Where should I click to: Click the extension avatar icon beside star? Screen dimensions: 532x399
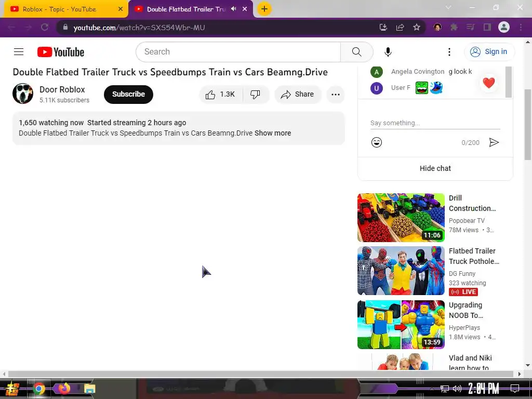pyautogui.click(x=437, y=27)
